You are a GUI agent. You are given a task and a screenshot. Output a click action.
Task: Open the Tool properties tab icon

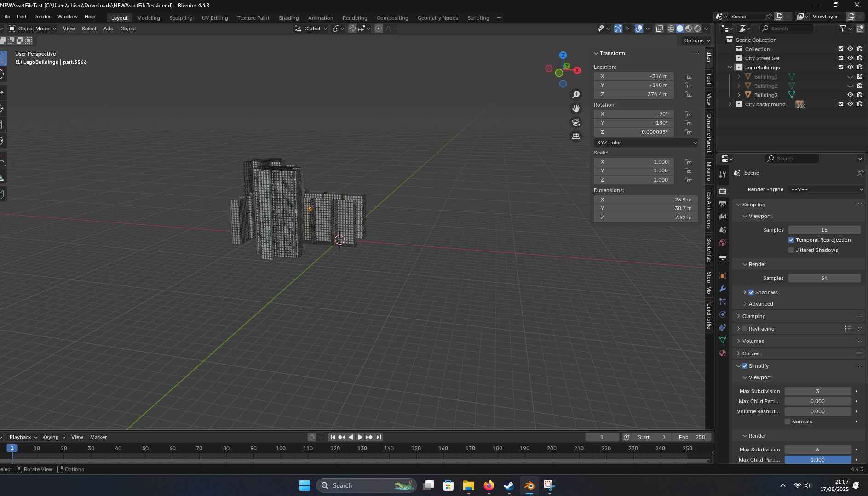point(723,174)
